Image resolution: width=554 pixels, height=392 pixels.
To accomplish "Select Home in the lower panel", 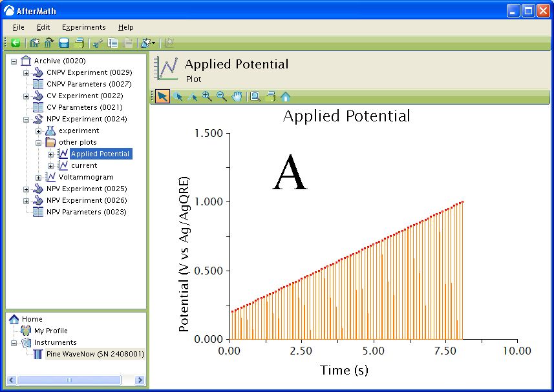I will coord(32,319).
